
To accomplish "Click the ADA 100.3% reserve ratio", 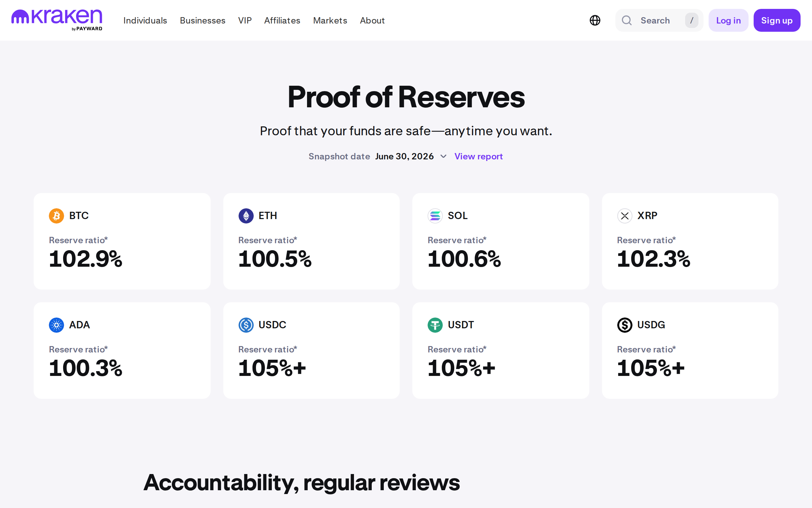I will pyautogui.click(x=86, y=368).
